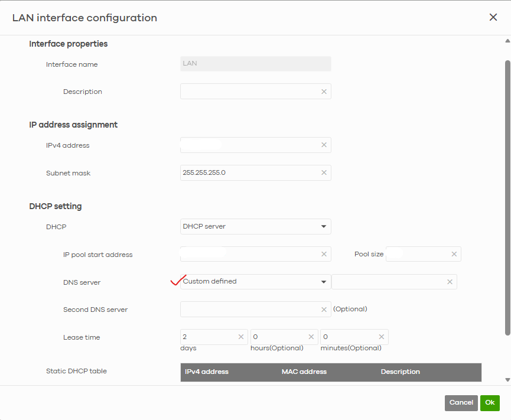Click the Ok button

(x=490, y=403)
